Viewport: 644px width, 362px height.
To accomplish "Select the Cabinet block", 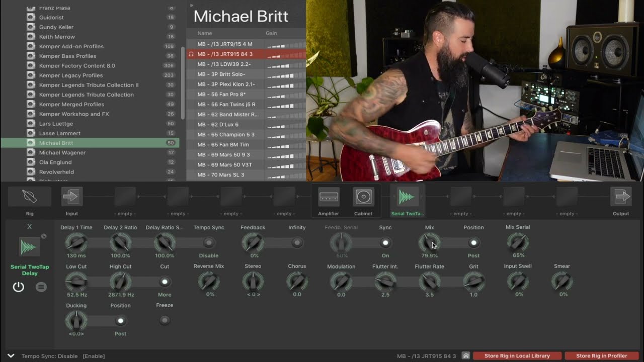I will [x=363, y=197].
